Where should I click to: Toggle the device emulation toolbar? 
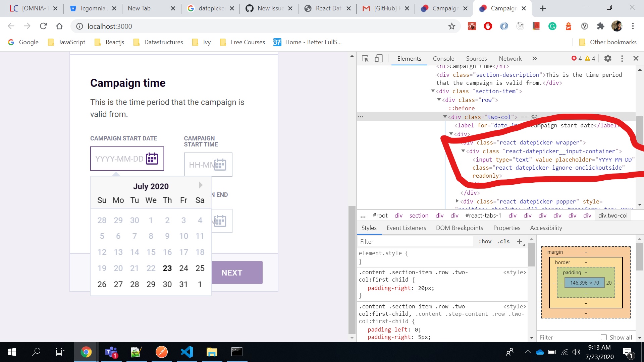(379, 58)
